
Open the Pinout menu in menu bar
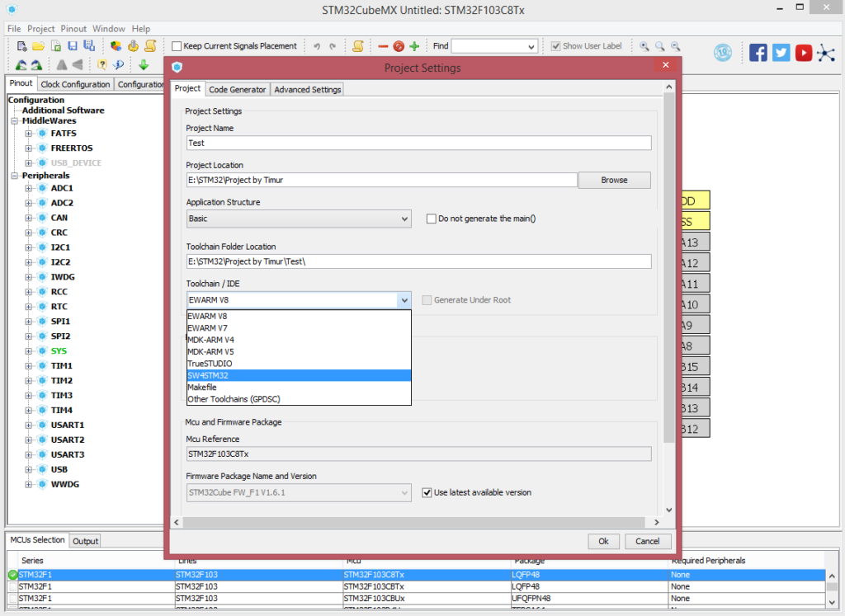pos(73,29)
